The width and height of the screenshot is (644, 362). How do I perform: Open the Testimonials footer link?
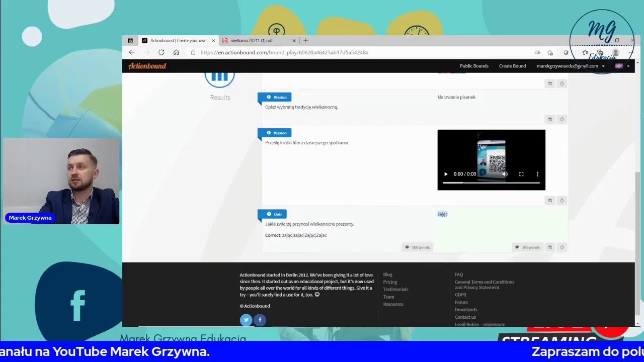[x=395, y=289]
